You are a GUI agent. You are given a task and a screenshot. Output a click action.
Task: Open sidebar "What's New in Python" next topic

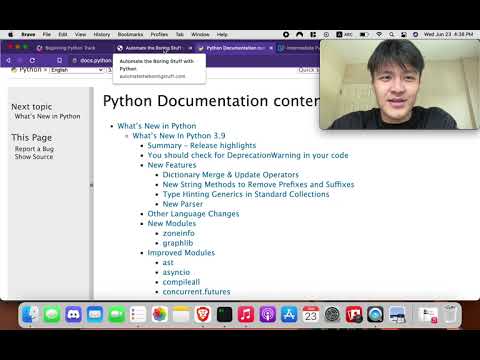click(47, 116)
